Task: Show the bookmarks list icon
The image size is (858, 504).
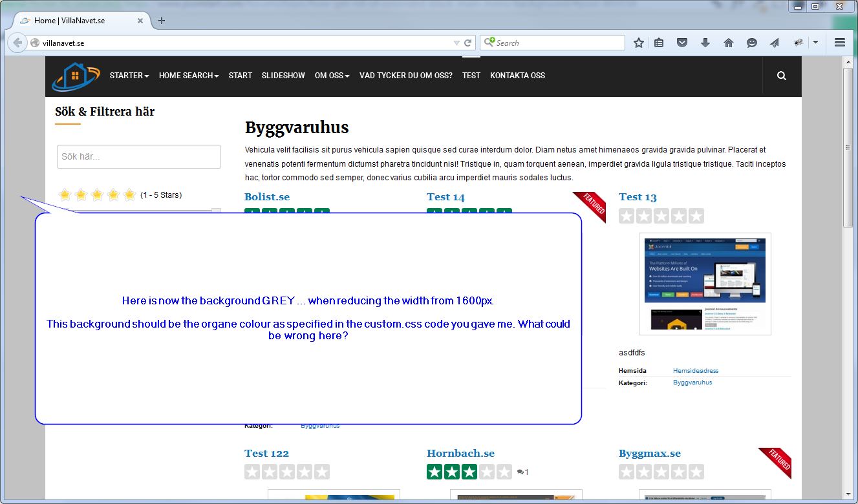Action: pyautogui.click(x=659, y=43)
